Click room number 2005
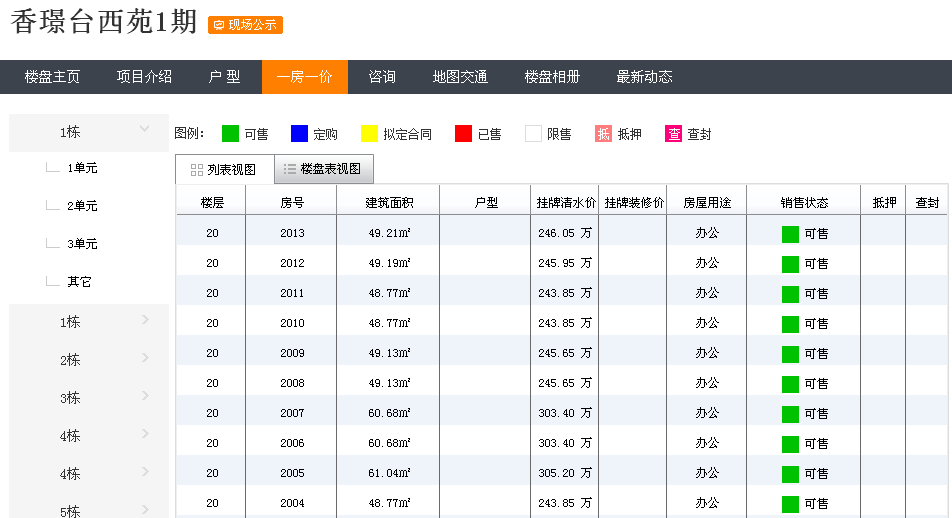The height and width of the screenshot is (518, 952). (x=292, y=473)
